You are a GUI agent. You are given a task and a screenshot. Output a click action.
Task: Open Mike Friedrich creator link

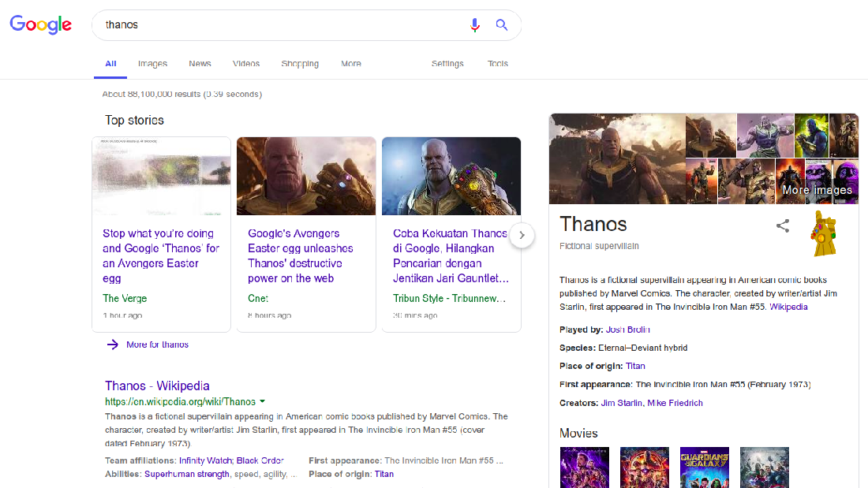[x=675, y=403]
